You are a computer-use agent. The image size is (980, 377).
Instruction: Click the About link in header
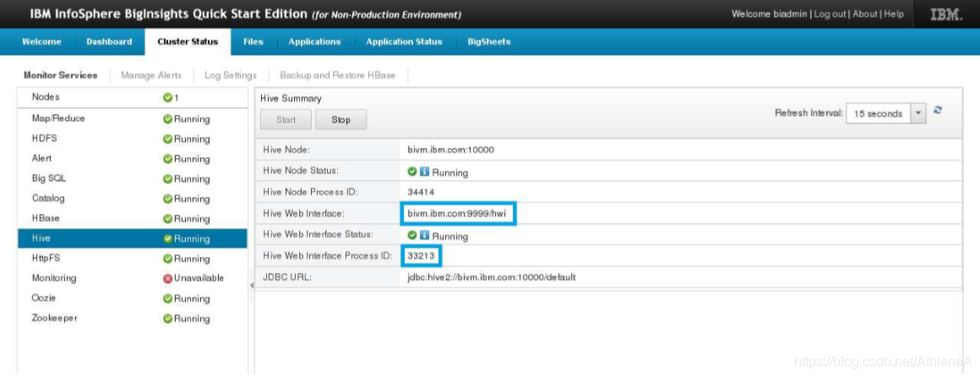(x=865, y=14)
